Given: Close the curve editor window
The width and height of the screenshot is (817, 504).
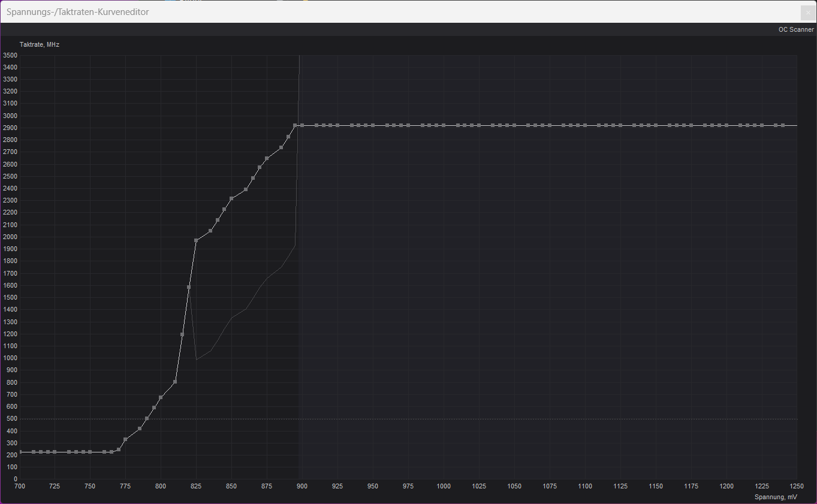Looking at the screenshot, I should (x=807, y=12).
